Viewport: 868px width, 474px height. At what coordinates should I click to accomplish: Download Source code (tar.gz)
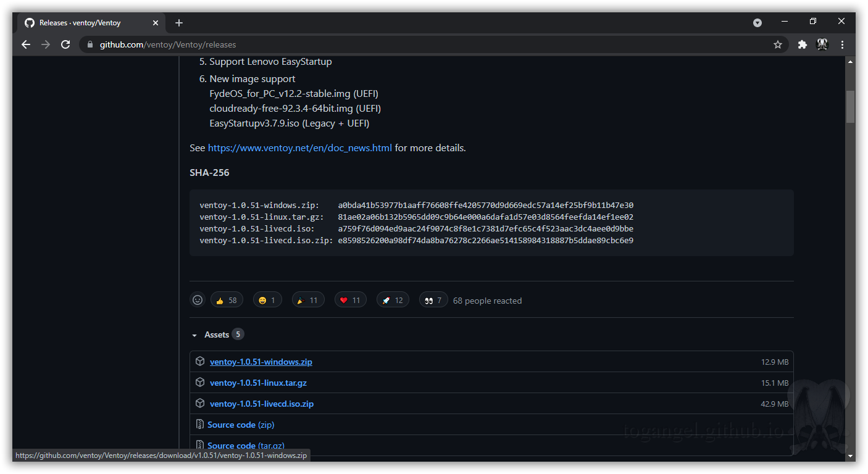[246, 446]
